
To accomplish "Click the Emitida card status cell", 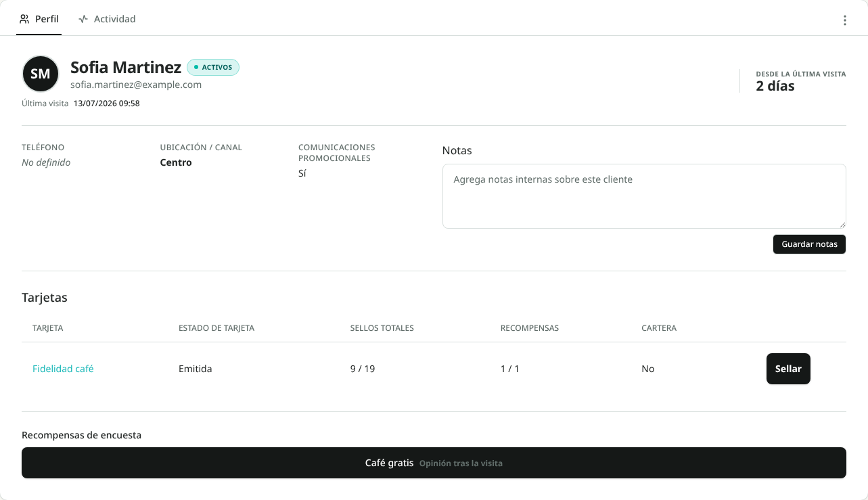I will [196, 369].
